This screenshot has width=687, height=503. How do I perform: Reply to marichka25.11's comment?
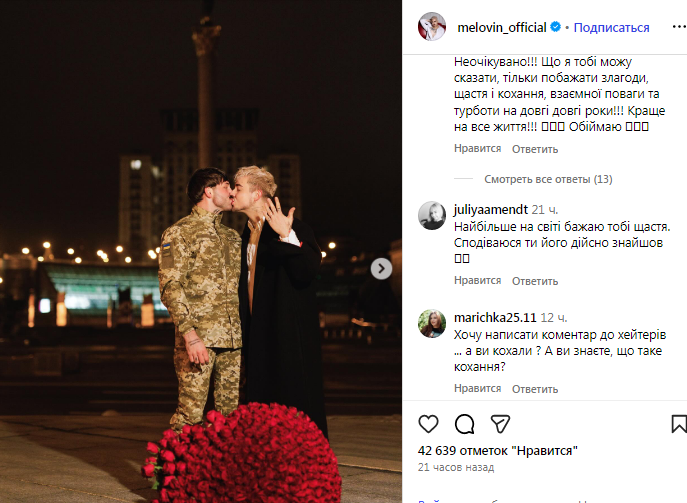click(535, 389)
